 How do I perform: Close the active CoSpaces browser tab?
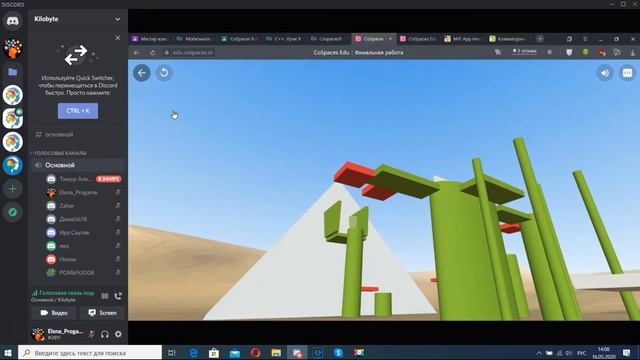pyautogui.click(x=390, y=39)
